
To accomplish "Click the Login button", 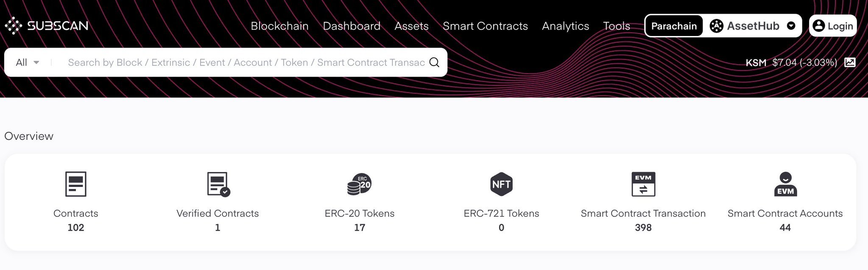I will pyautogui.click(x=833, y=26).
